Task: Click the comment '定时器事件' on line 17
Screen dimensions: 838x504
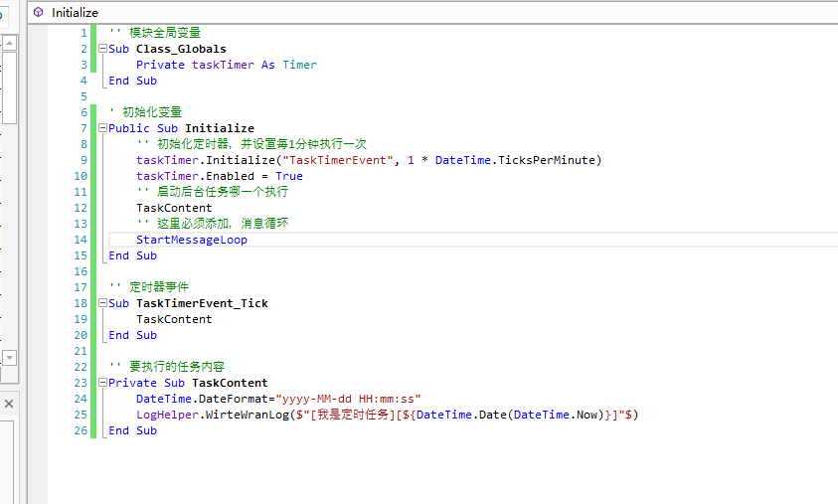Action: [x=159, y=287]
